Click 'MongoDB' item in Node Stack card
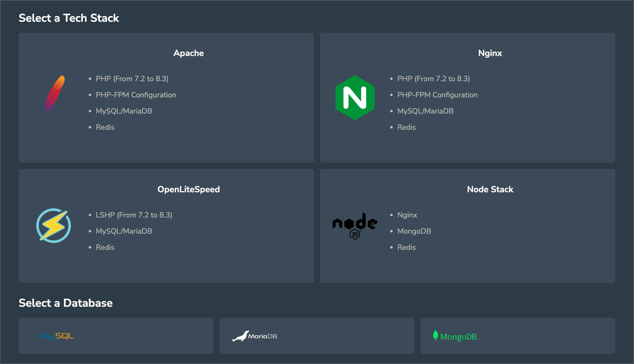This screenshot has width=634, height=364. click(414, 231)
